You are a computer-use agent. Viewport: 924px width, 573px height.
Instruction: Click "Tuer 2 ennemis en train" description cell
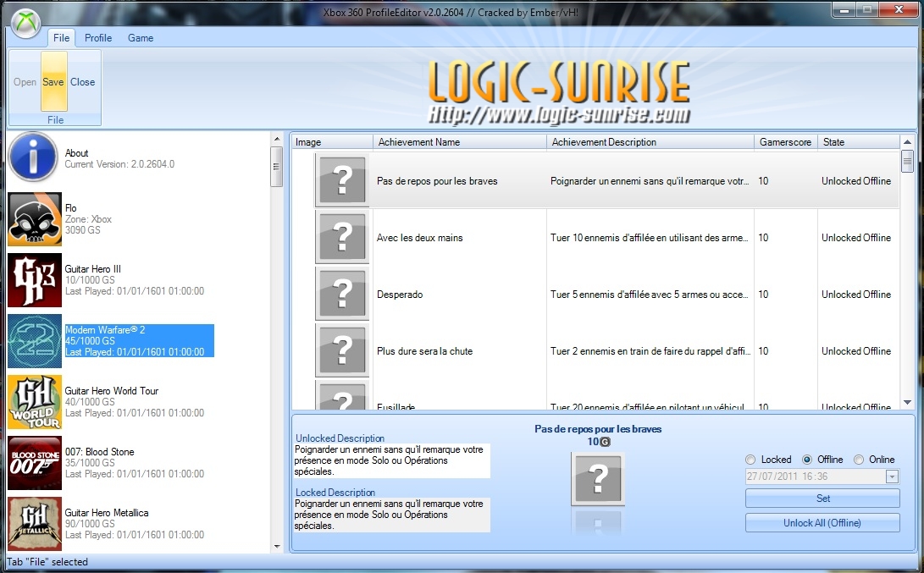tap(650, 350)
